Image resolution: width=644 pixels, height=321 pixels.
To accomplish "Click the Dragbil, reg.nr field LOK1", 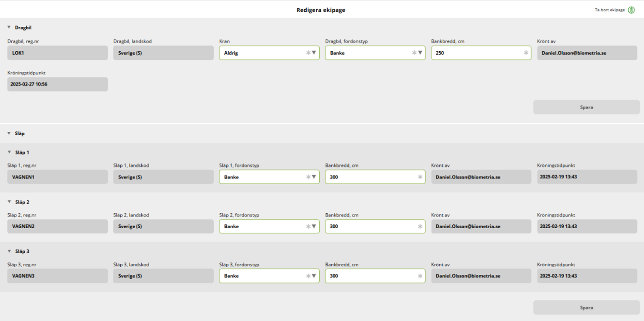I will coord(58,53).
